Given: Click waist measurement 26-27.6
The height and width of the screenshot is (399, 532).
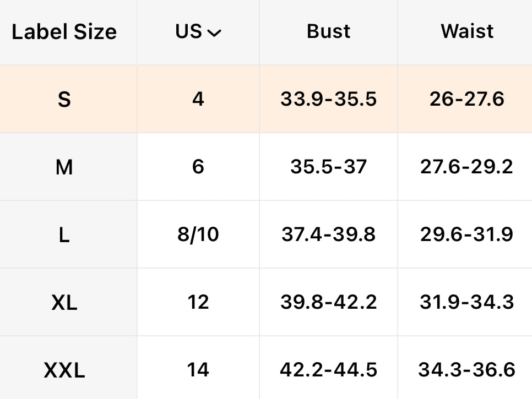Looking at the screenshot, I should (466, 100).
